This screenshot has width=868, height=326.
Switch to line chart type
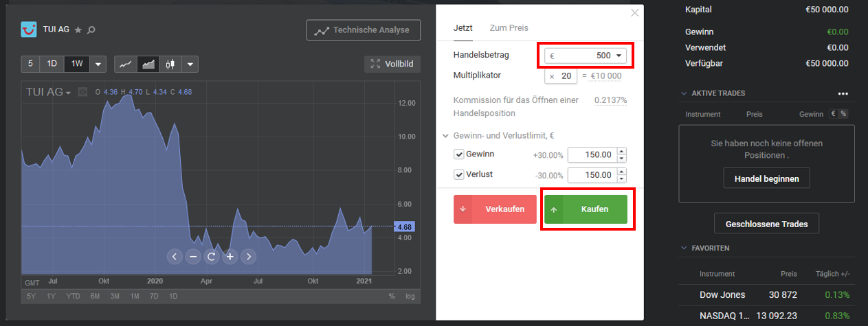click(125, 64)
